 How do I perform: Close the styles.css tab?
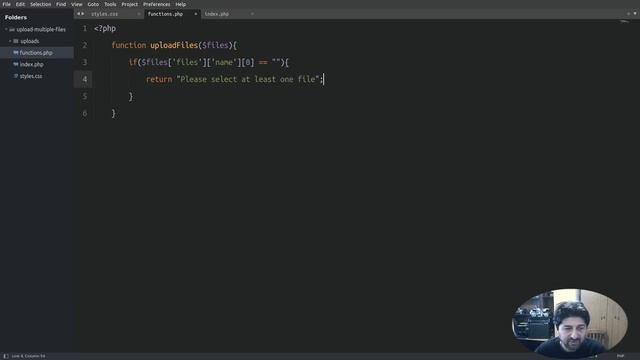[x=139, y=14]
